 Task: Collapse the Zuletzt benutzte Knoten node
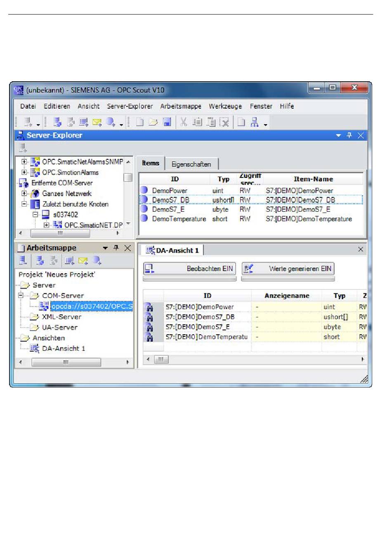[x=24, y=204]
